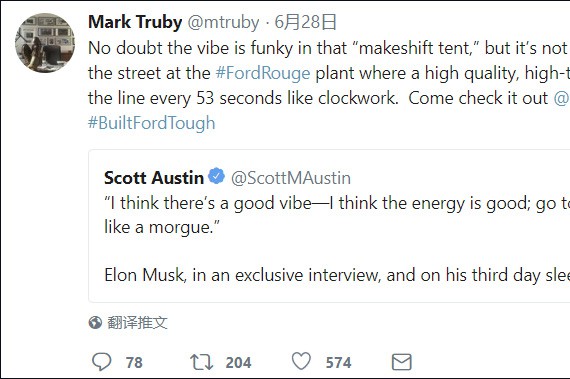570x379 pixels.
Task: Open the tweet's 6月28日 date link
Action: click(x=305, y=23)
